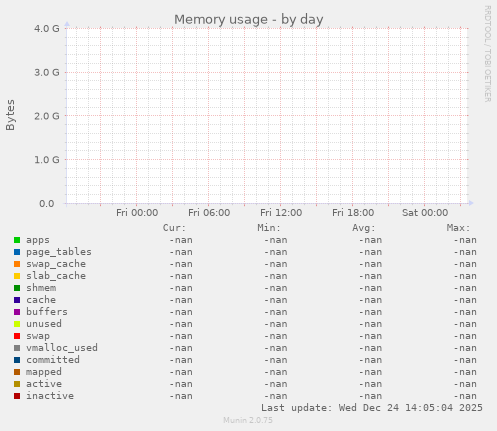
Task: Click the indigo cache legend swatch
Action: 17,300
